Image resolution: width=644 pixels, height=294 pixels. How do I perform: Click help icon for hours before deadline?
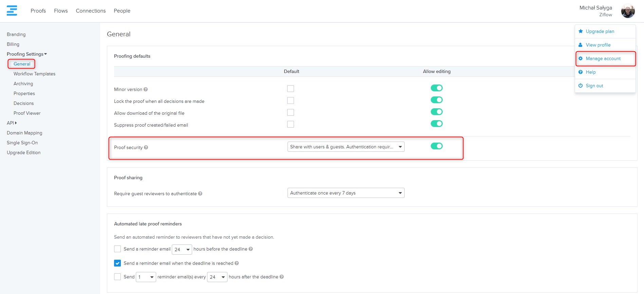[251, 249]
